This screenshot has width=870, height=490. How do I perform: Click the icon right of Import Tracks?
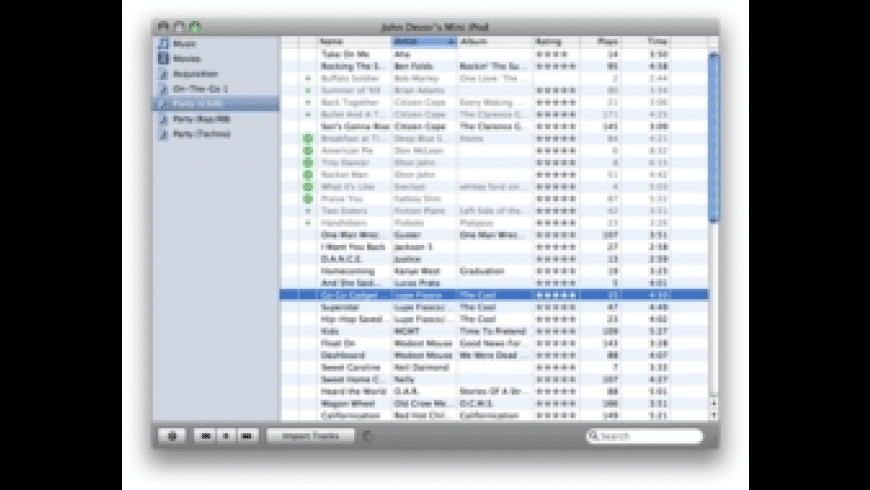pos(366,436)
